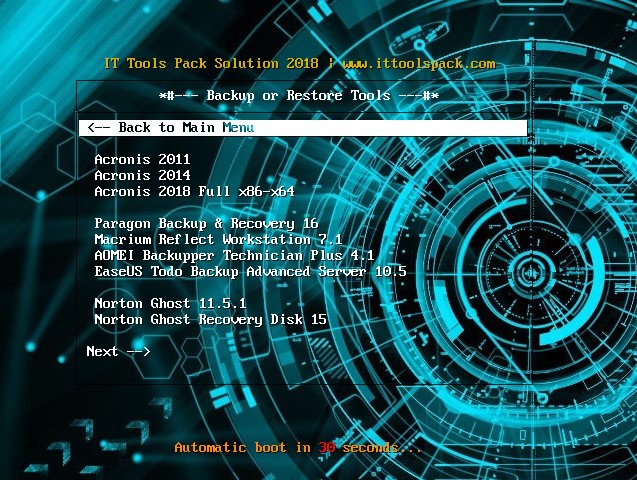Viewport: 637px width, 480px height.
Task: Choose Acronis 2011 boot entry
Action: point(142,159)
